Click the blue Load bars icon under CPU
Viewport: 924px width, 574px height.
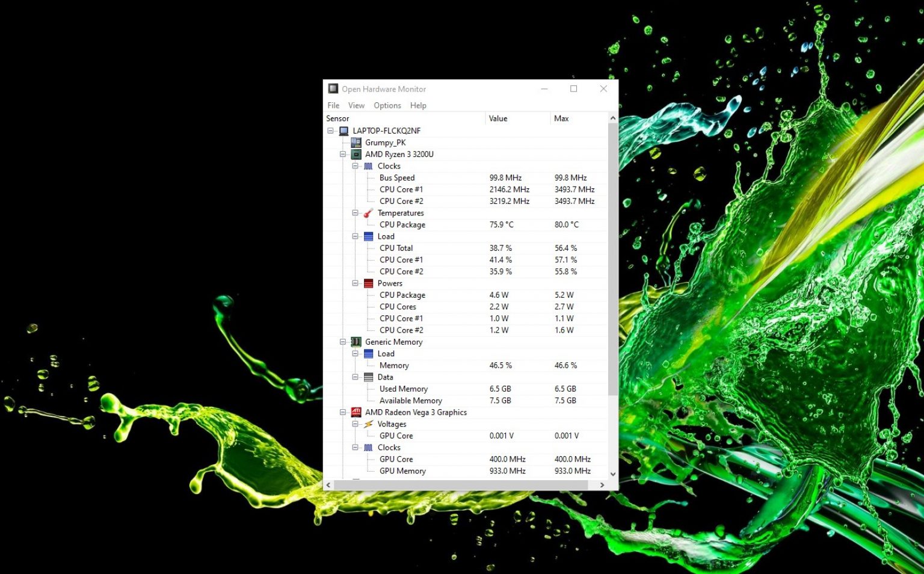(369, 236)
